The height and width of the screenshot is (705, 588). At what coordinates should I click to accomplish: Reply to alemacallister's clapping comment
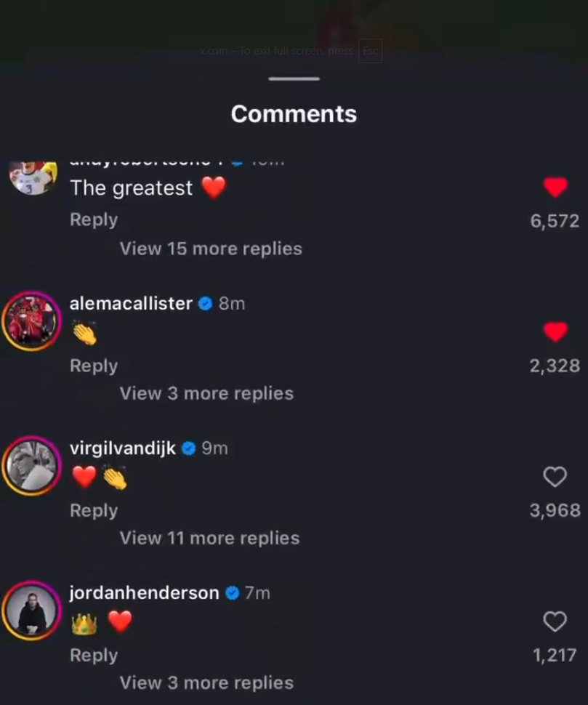click(94, 366)
